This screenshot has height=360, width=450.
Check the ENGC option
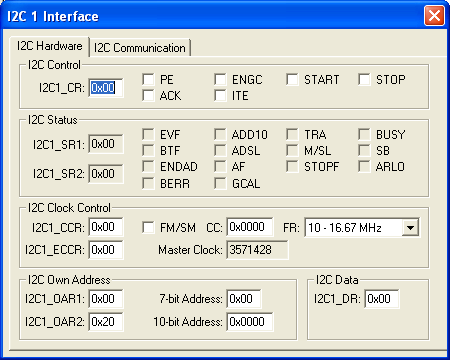coord(220,80)
